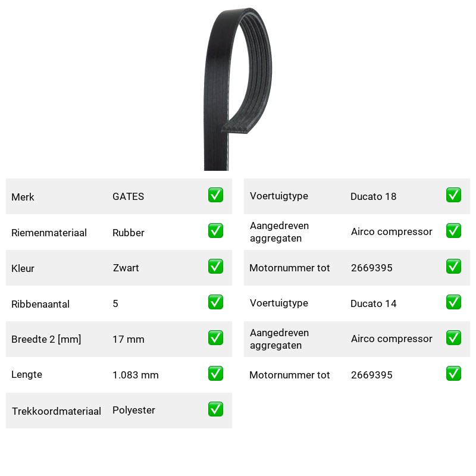Click the checkmark next to Polyester
Viewport: 476px width, 476px height.
point(215,409)
